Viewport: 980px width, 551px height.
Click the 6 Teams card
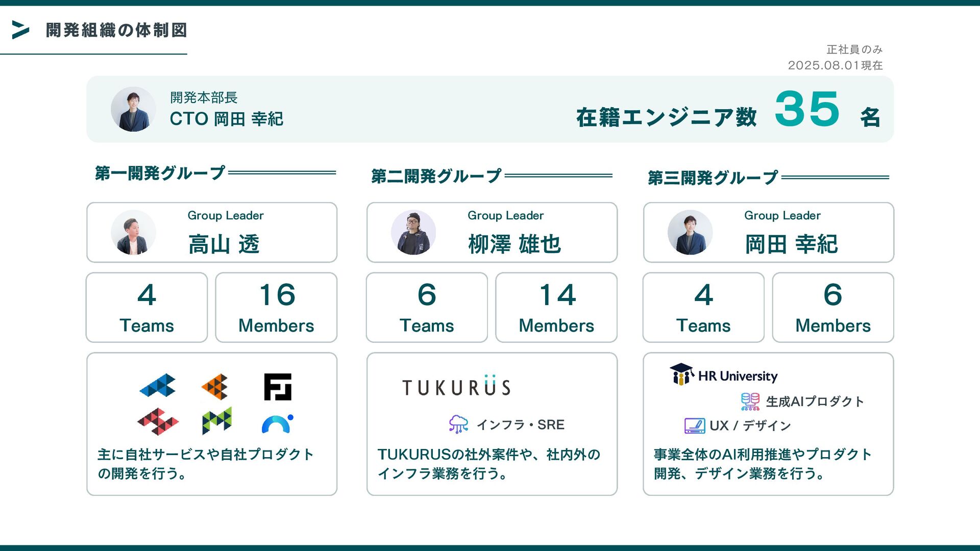(427, 308)
